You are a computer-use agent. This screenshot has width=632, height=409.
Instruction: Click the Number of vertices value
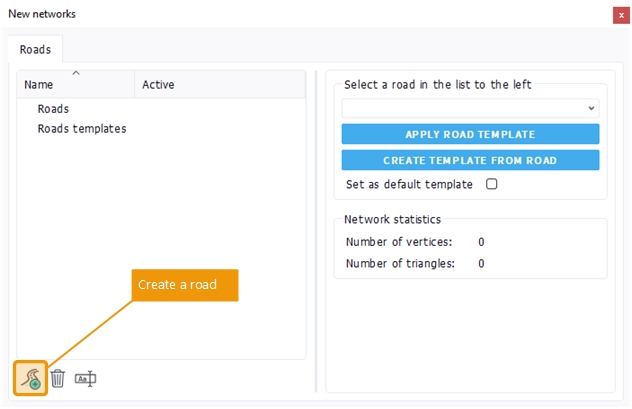[481, 242]
